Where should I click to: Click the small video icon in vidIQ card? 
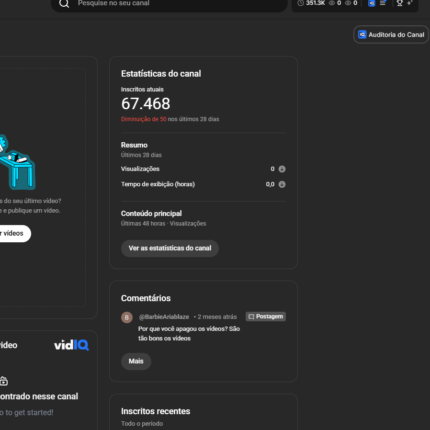click(x=4, y=381)
